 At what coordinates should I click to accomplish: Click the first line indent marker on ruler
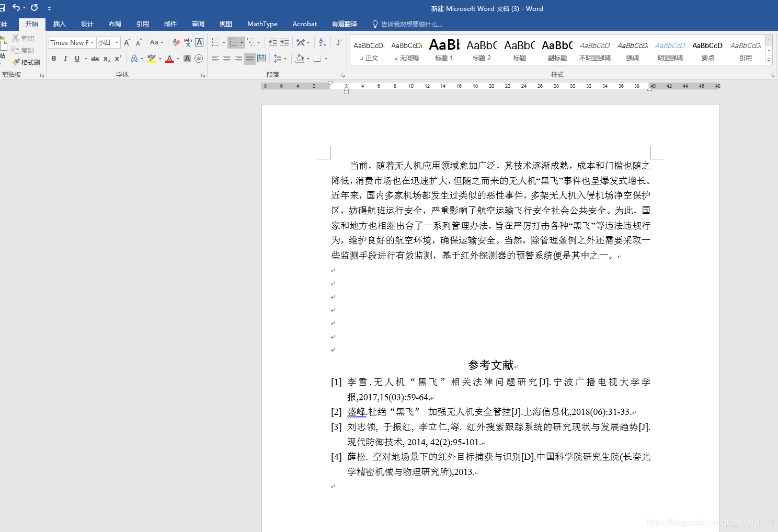tap(330, 83)
